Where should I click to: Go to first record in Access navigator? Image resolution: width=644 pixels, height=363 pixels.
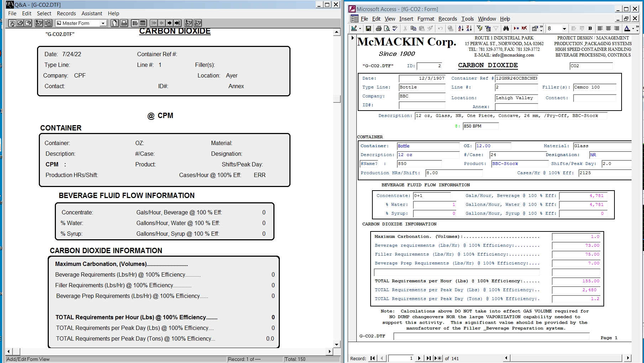point(372,358)
